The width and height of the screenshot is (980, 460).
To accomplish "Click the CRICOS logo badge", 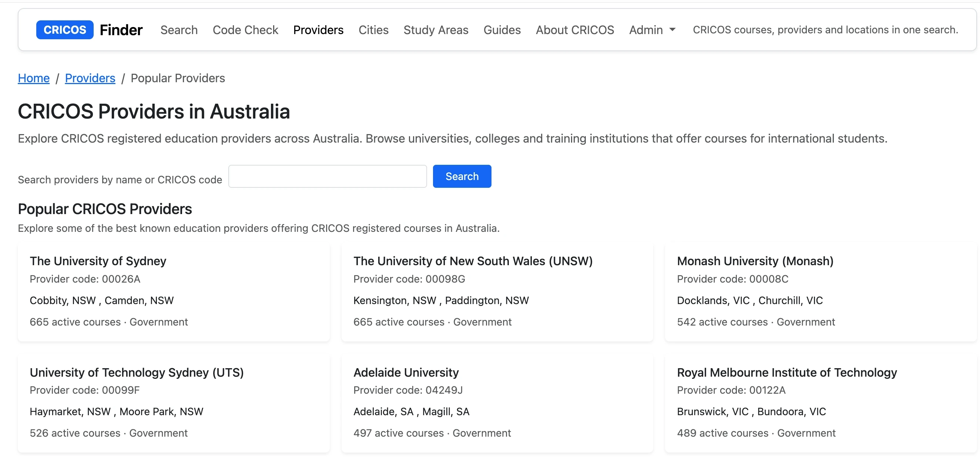I will [x=65, y=30].
